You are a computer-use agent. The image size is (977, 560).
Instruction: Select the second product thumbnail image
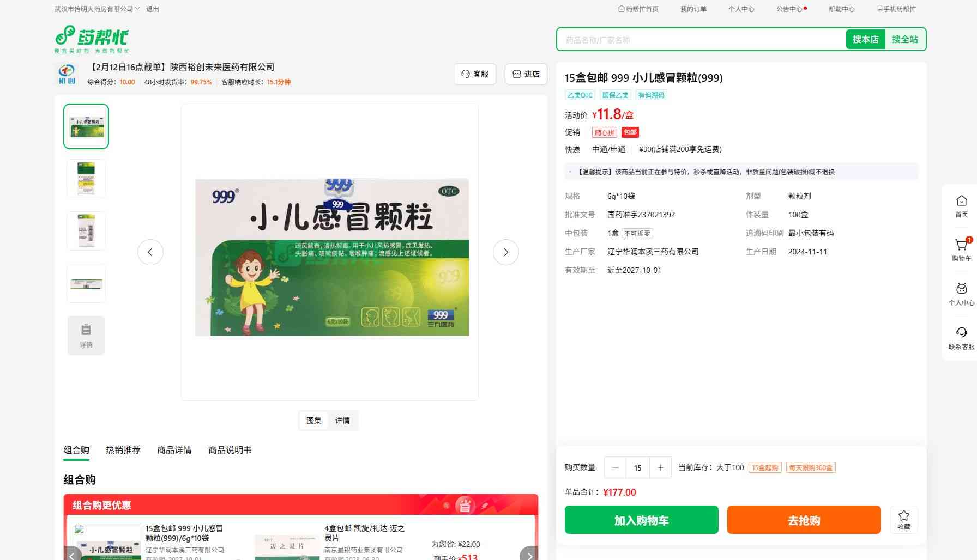click(x=86, y=179)
